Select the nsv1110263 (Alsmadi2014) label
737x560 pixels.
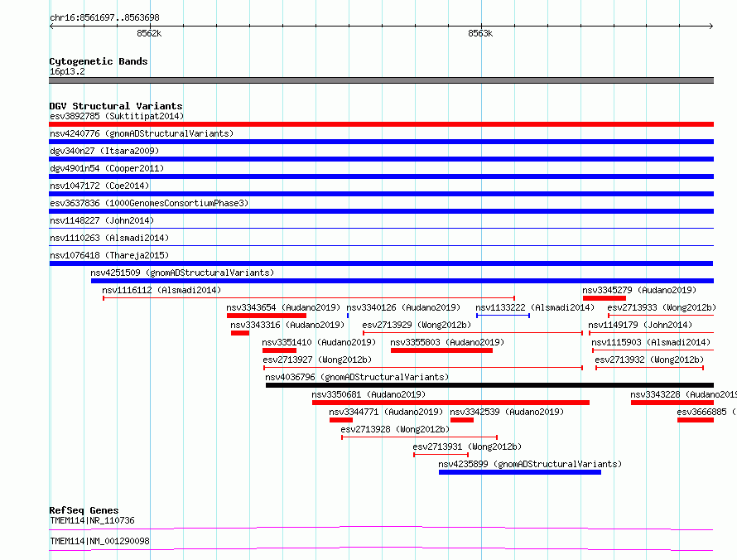pos(109,238)
